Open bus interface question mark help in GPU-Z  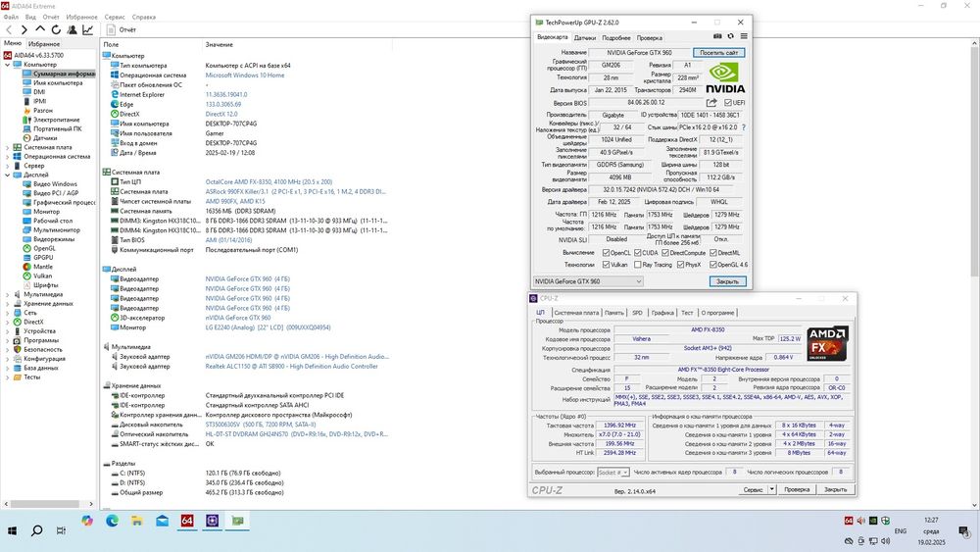click(743, 126)
